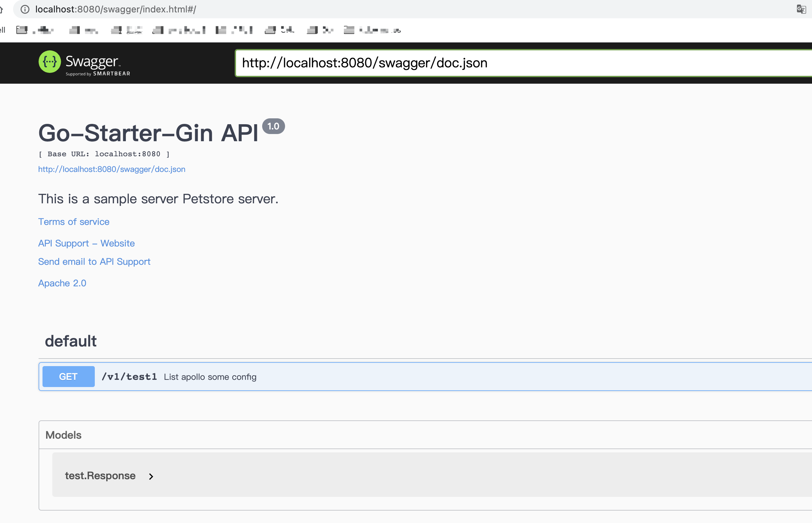Click the API Support – Website link
Image resolution: width=812 pixels, height=523 pixels.
86,243
